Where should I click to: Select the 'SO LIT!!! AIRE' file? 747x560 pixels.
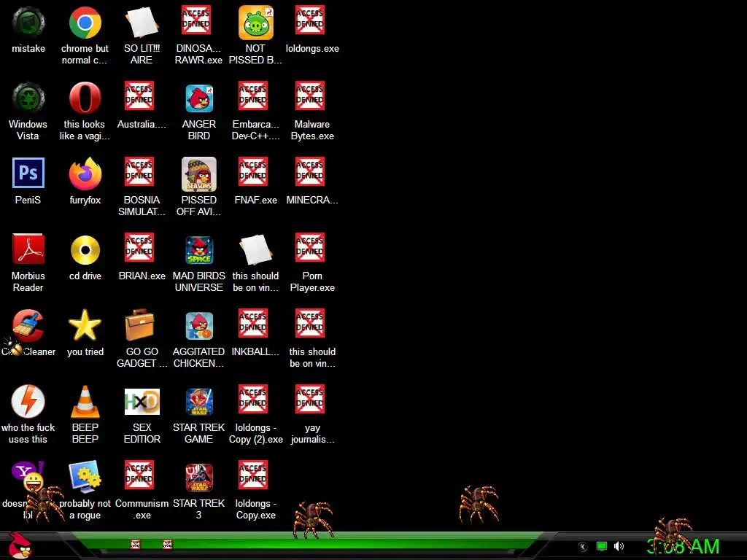(142, 23)
